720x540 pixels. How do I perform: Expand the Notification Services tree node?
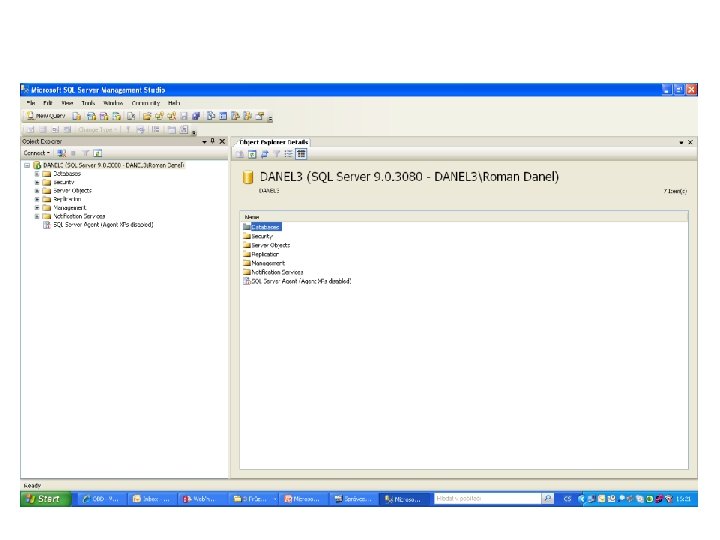click(x=37, y=216)
